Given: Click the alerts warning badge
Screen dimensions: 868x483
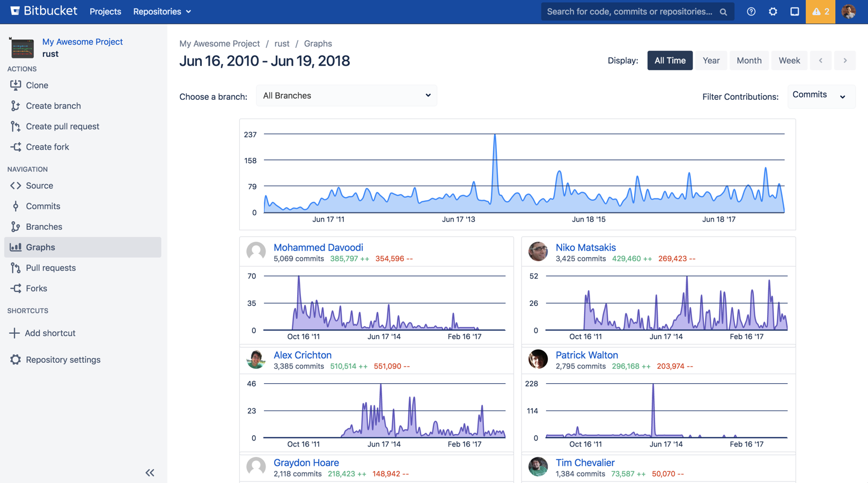Looking at the screenshot, I should click(820, 12).
